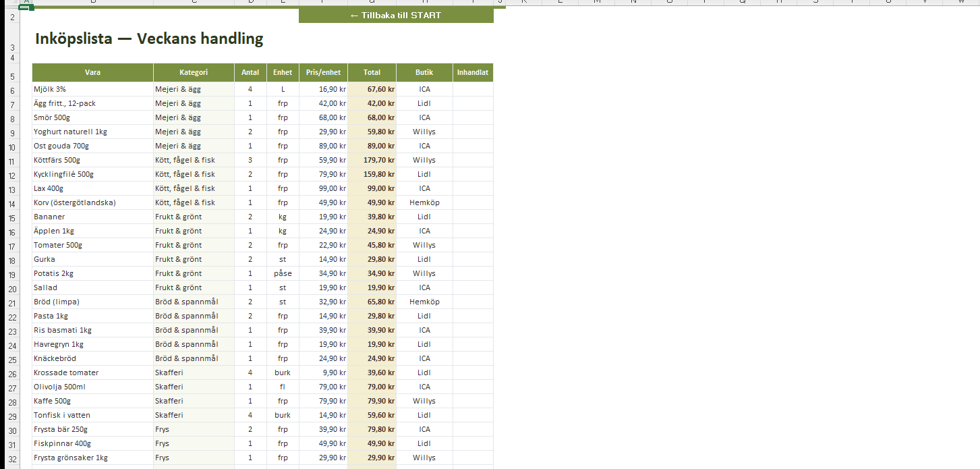Select row 14 by its row number
Viewport: 980px width, 469px height.
(11, 202)
